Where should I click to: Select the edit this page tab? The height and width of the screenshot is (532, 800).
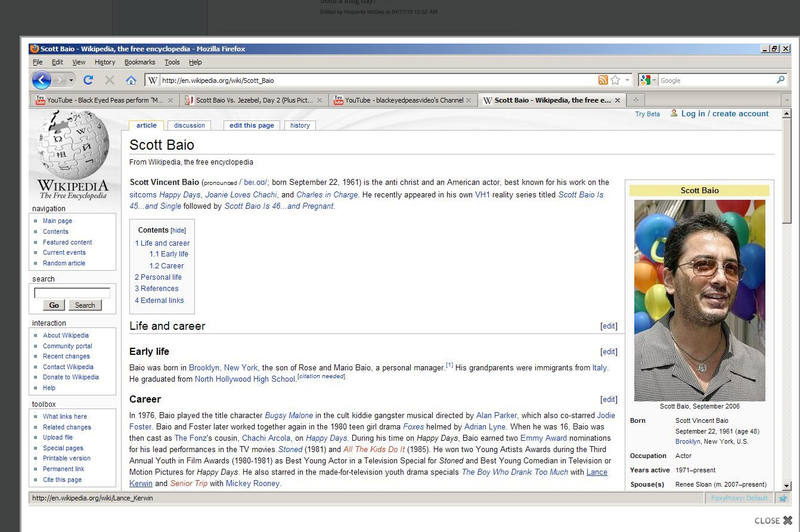pyautogui.click(x=252, y=125)
